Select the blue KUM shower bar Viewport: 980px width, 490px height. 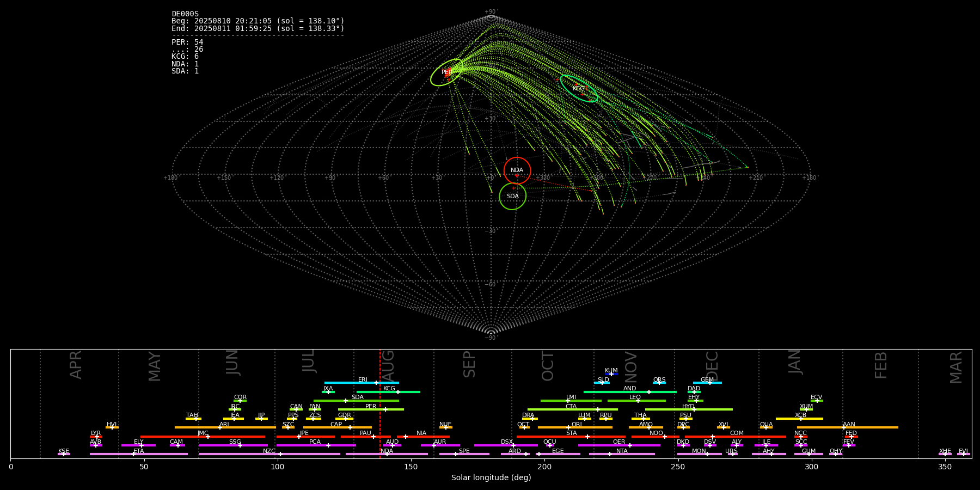coord(611,374)
